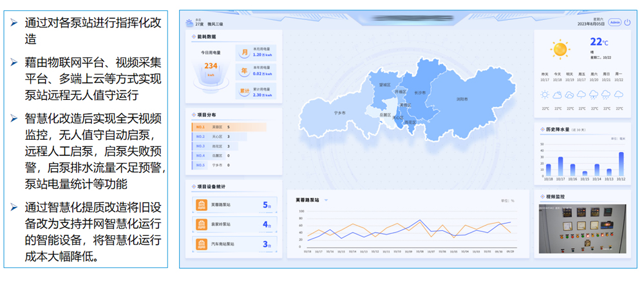Click the power logout icon
Screen dimensions: 644x281
627,22
